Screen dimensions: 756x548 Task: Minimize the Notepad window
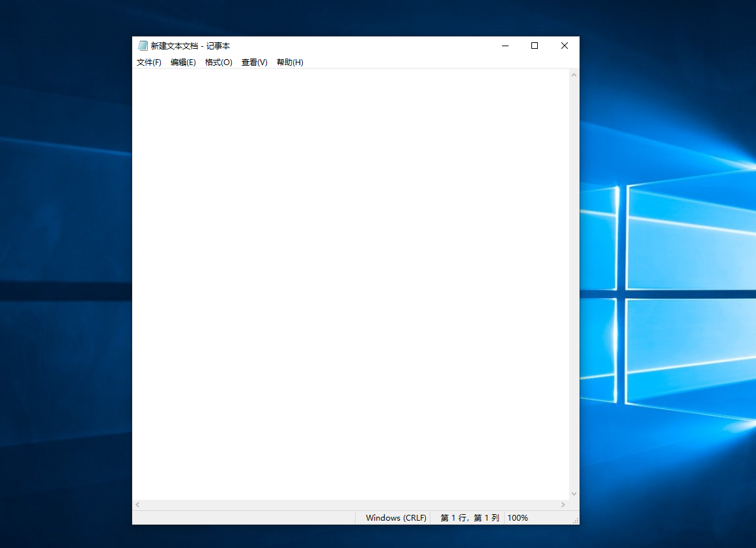point(505,46)
